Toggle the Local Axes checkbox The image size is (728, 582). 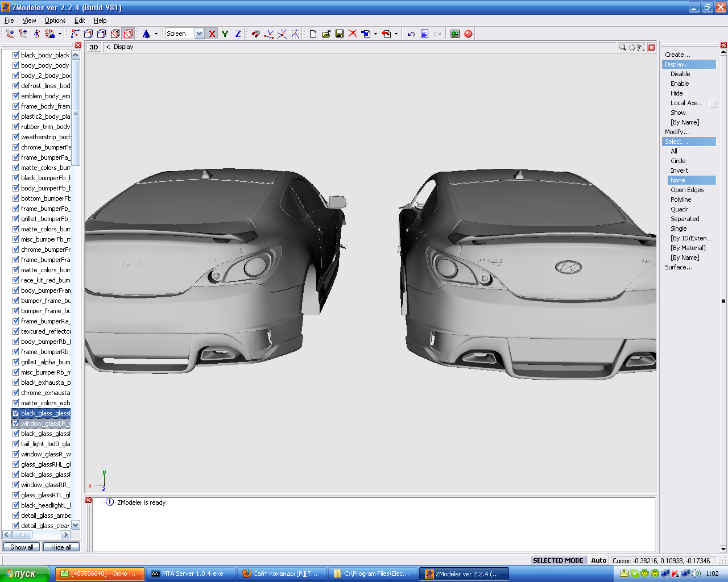point(713,103)
